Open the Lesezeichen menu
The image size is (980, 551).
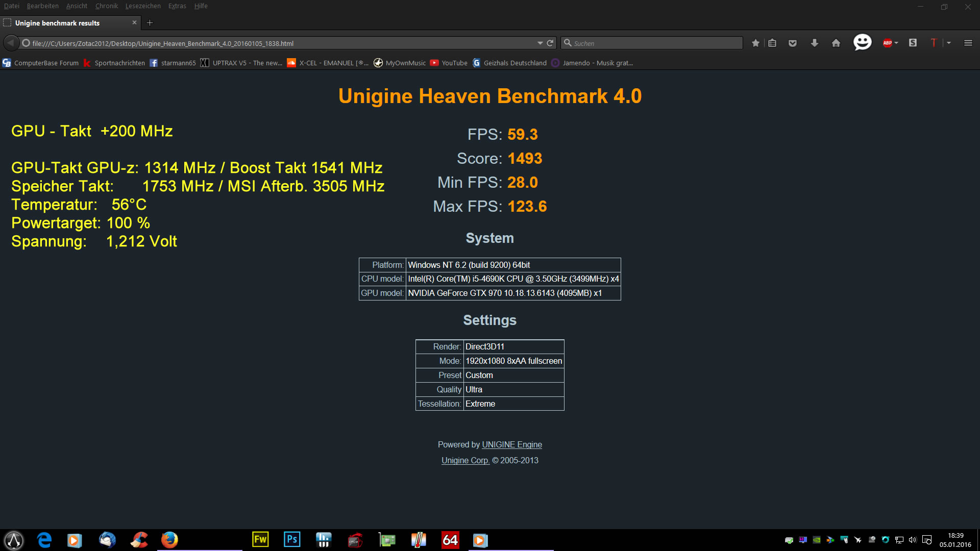click(143, 6)
